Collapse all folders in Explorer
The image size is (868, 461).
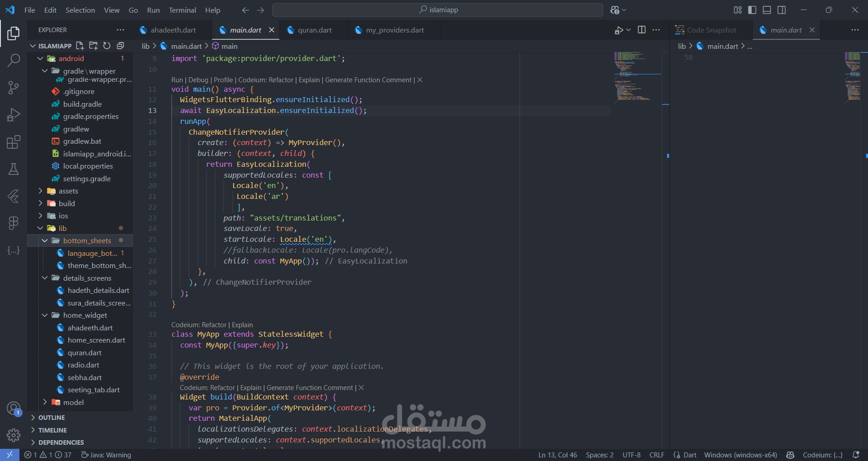120,46
